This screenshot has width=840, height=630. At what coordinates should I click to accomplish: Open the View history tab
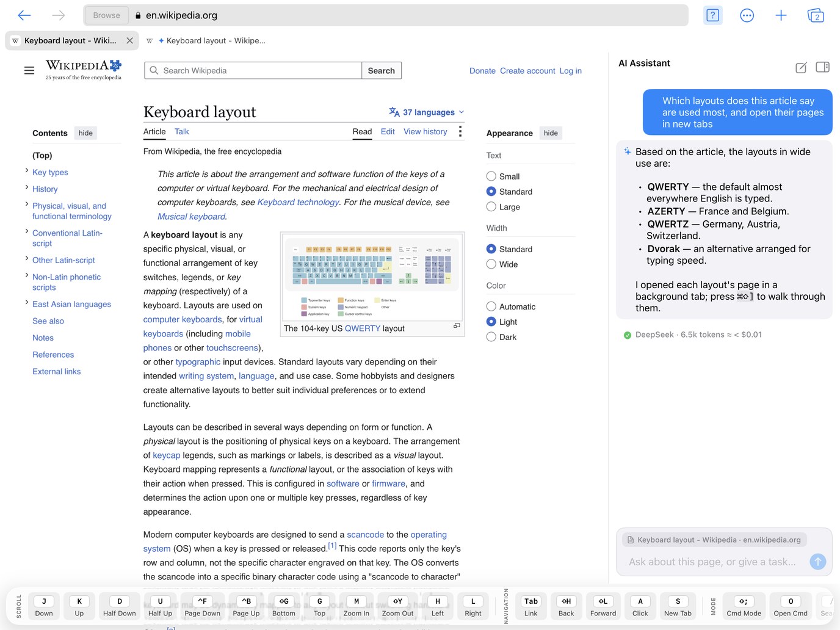pos(425,132)
